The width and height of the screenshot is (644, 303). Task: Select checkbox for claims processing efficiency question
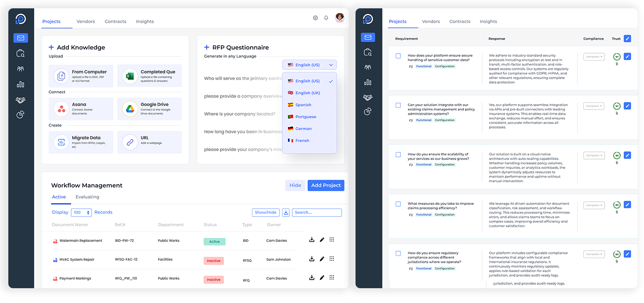click(398, 204)
